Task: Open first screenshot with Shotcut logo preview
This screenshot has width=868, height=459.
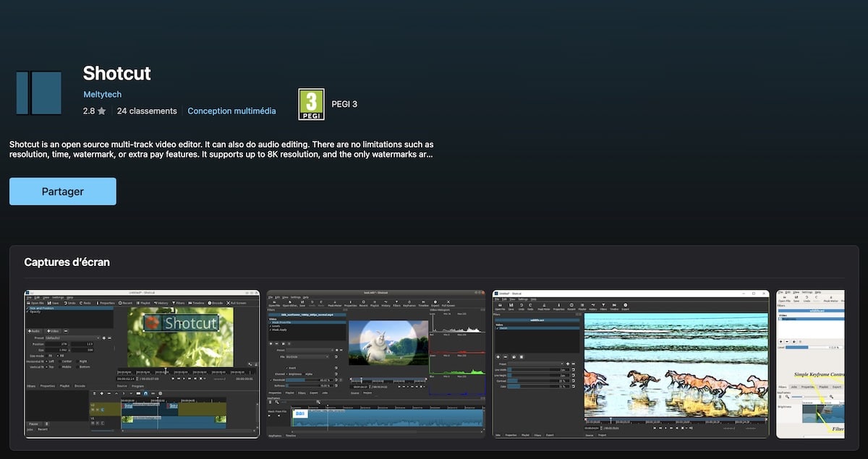Action: tap(142, 364)
